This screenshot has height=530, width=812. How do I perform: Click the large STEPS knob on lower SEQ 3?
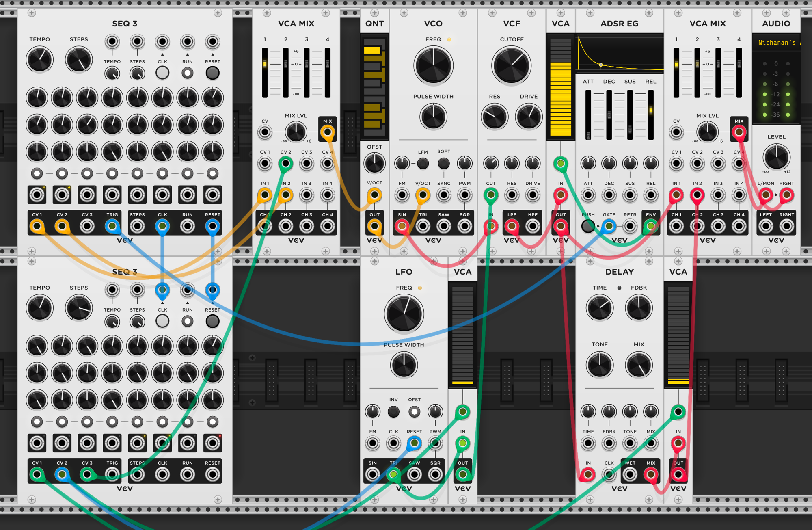click(x=79, y=308)
